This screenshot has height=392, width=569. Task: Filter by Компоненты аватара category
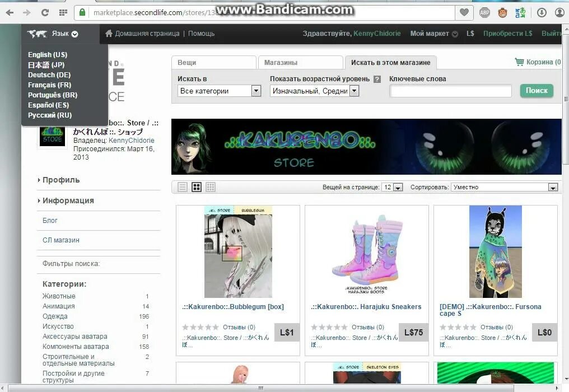(76, 347)
